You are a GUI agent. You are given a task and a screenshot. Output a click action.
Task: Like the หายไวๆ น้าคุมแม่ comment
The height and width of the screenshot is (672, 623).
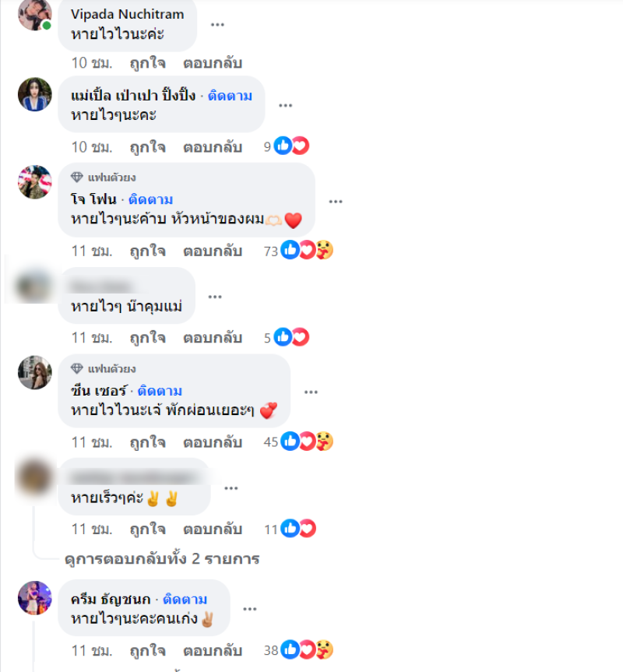click(x=148, y=338)
